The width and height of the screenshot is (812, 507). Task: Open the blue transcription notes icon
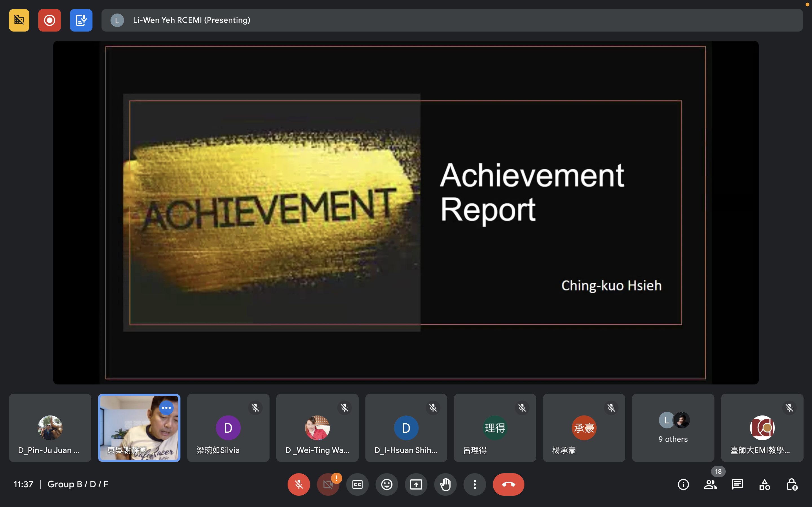(81, 20)
